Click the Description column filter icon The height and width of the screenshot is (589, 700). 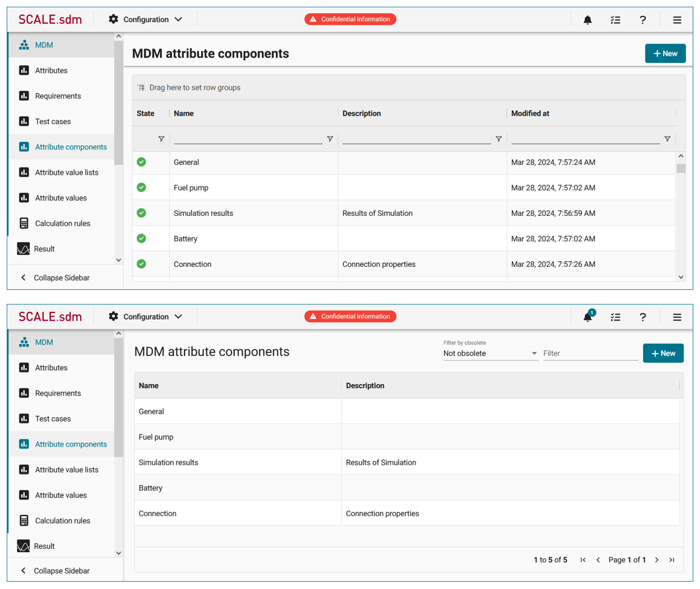pyautogui.click(x=499, y=139)
